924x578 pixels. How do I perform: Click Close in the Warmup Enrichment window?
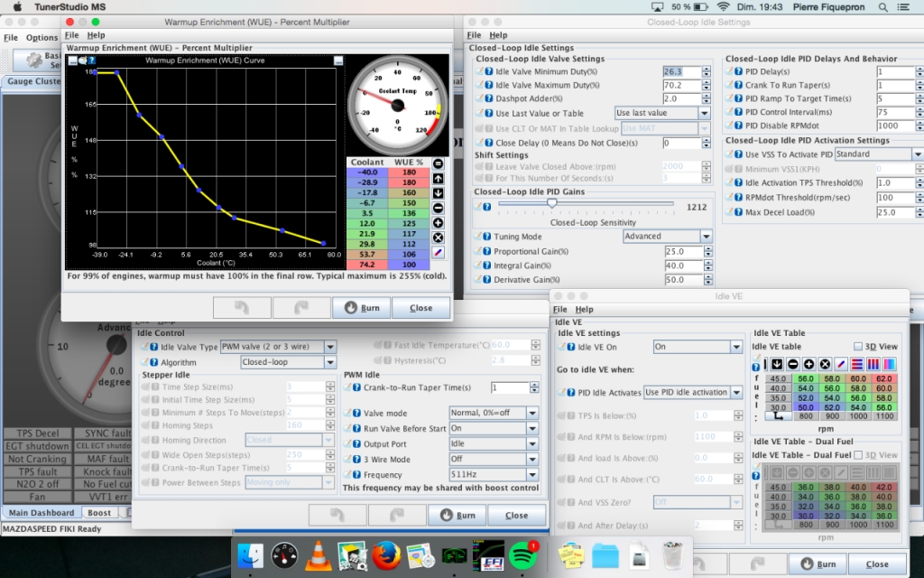point(420,308)
